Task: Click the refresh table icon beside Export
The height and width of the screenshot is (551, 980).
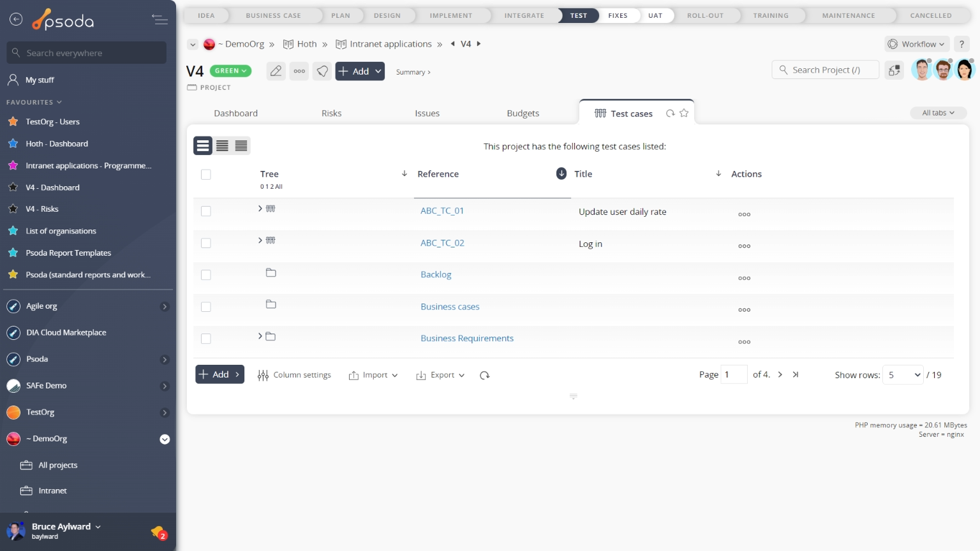Action: [485, 376]
